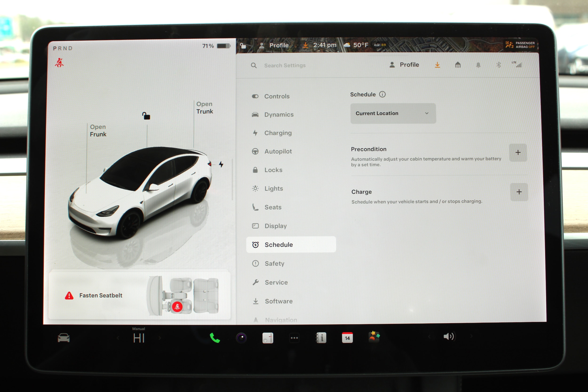Tap the orange software download icon in settings header
This screenshot has height=392, width=588.
(437, 65)
